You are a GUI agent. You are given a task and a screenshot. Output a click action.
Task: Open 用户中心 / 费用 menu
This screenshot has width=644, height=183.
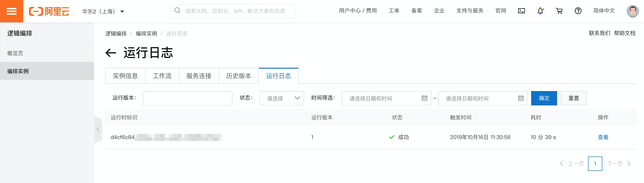point(358,11)
